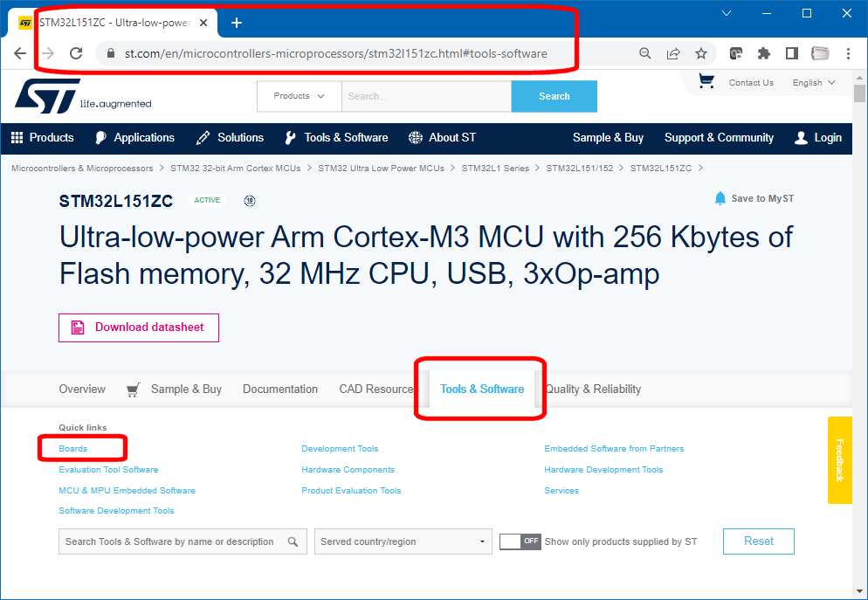Click the ST life.augmented logo
The height and width of the screenshot is (600, 868).
[x=83, y=96]
